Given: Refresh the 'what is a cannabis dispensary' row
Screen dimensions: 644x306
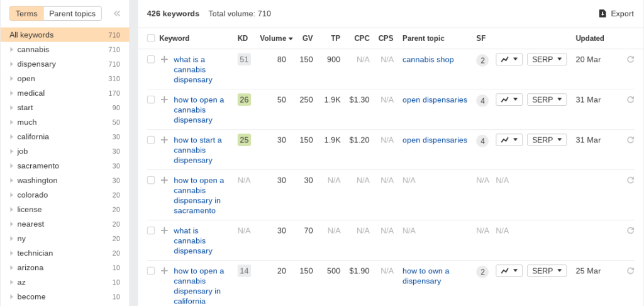Looking at the screenshot, I should pos(630,59).
